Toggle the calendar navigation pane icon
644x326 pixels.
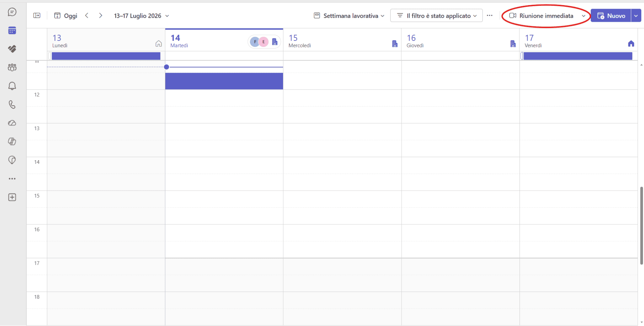point(37,15)
